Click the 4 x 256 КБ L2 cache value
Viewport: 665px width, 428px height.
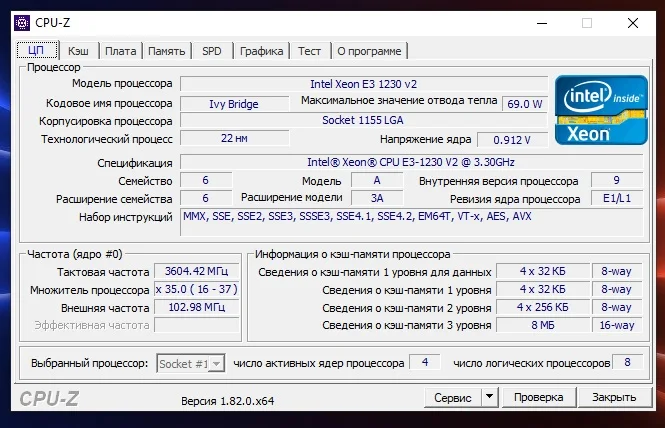click(543, 307)
